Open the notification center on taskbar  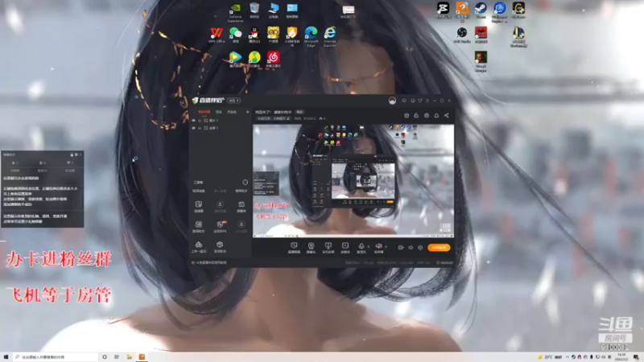pos(636,357)
